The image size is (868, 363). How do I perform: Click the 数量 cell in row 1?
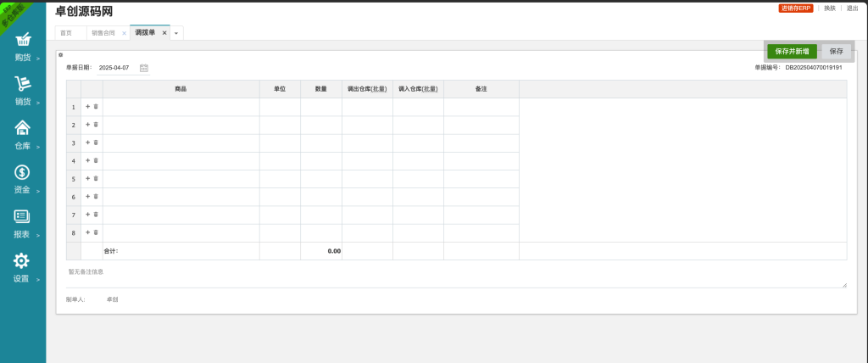coord(321,107)
